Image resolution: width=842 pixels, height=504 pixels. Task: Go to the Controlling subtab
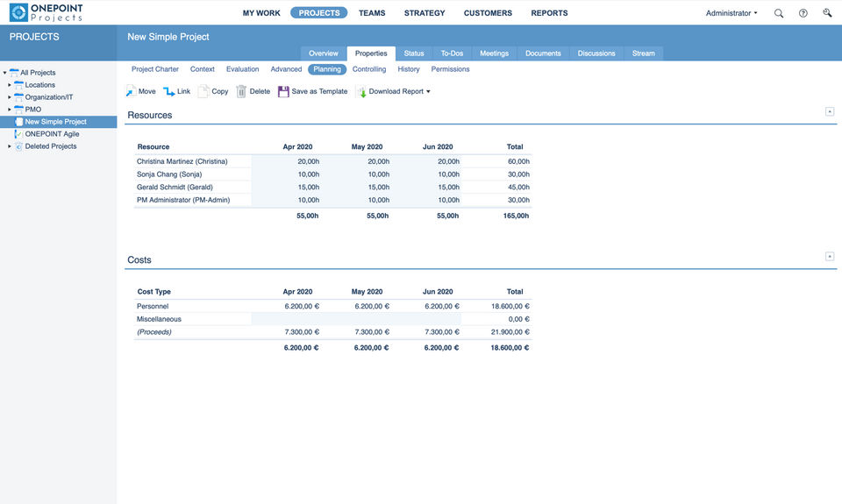[x=369, y=69]
